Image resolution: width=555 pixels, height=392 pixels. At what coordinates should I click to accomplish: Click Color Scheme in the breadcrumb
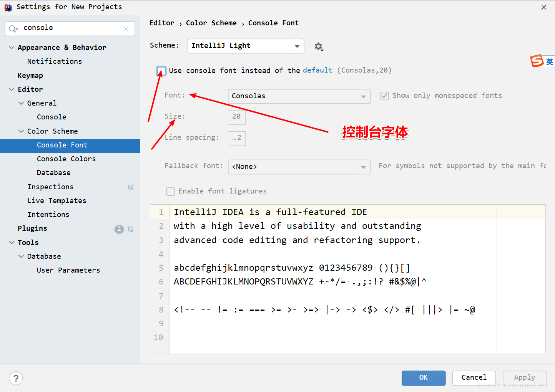211,23
